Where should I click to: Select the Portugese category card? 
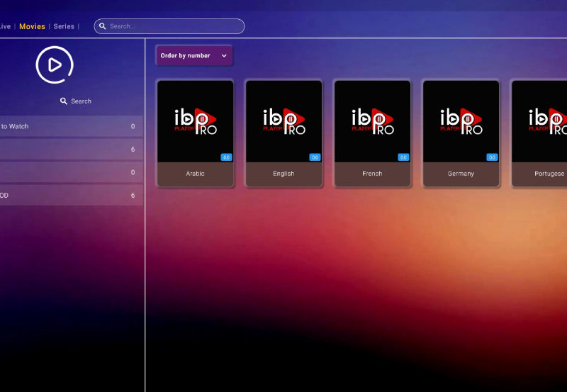pos(539,133)
